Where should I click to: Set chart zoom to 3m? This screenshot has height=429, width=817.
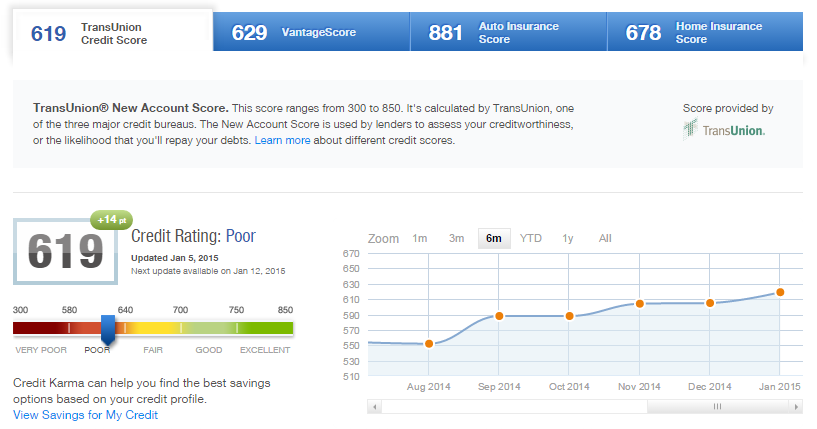point(456,238)
